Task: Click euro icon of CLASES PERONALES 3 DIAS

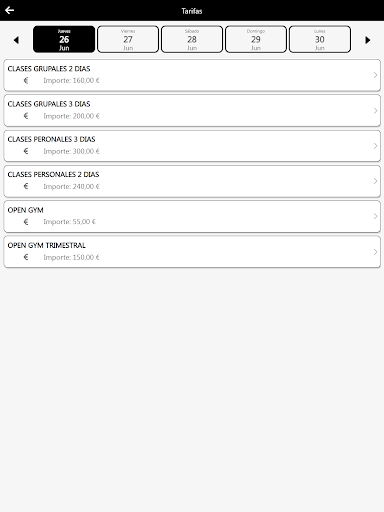Action: tap(26, 151)
